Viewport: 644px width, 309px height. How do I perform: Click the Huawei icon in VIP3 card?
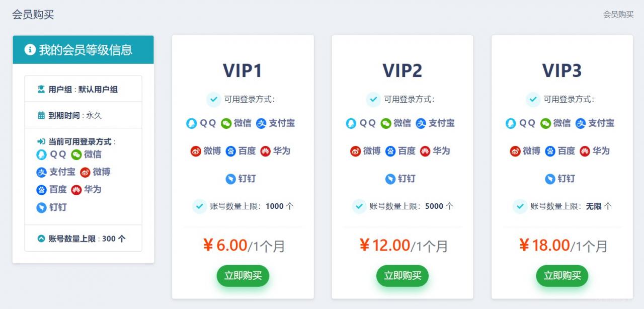coord(585,151)
